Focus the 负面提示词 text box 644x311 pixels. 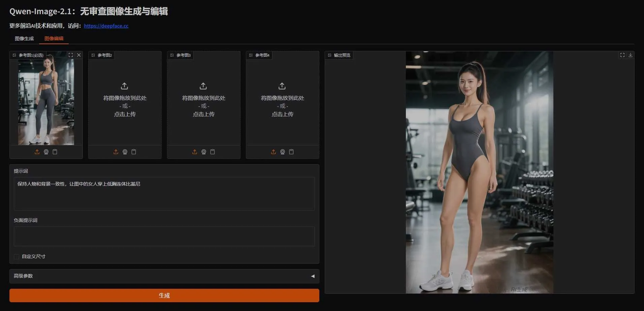click(x=164, y=236)
